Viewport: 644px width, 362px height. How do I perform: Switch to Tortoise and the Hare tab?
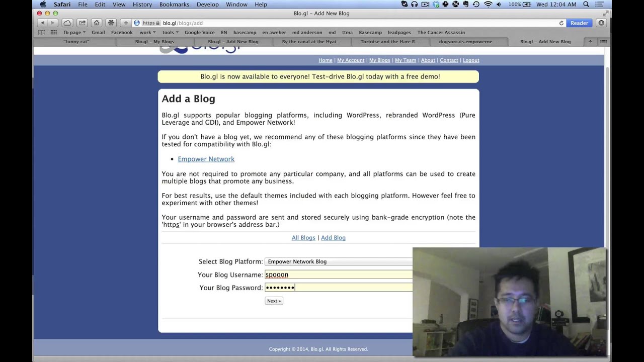[389, 42]
